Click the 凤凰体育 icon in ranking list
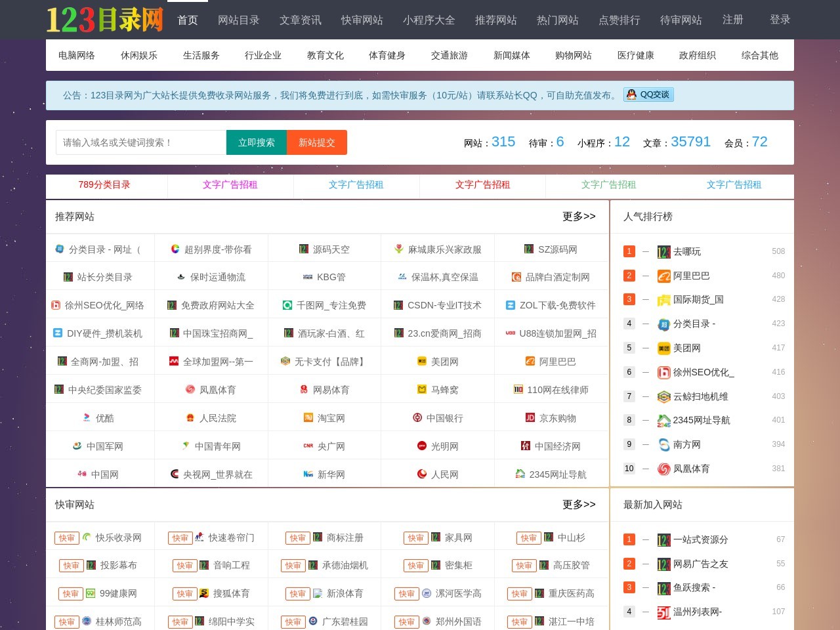This screenshot has height=630, width=840. [663, 469]
